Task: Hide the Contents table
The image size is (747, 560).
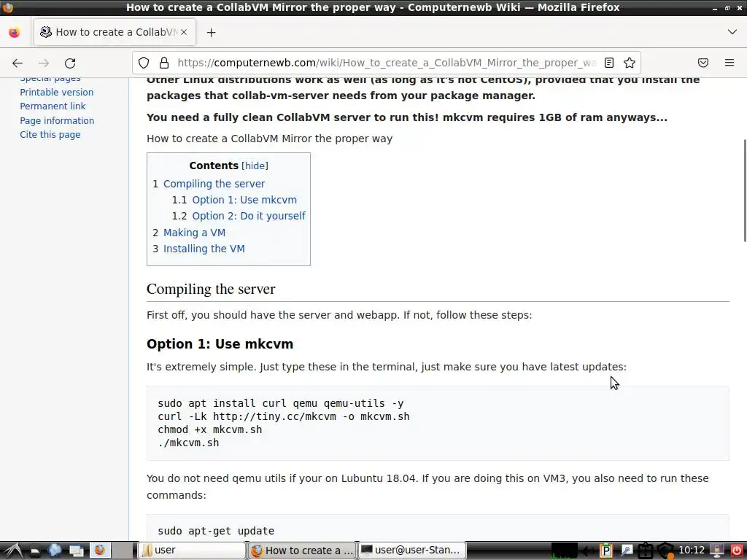Action: (x=255, y=166)
